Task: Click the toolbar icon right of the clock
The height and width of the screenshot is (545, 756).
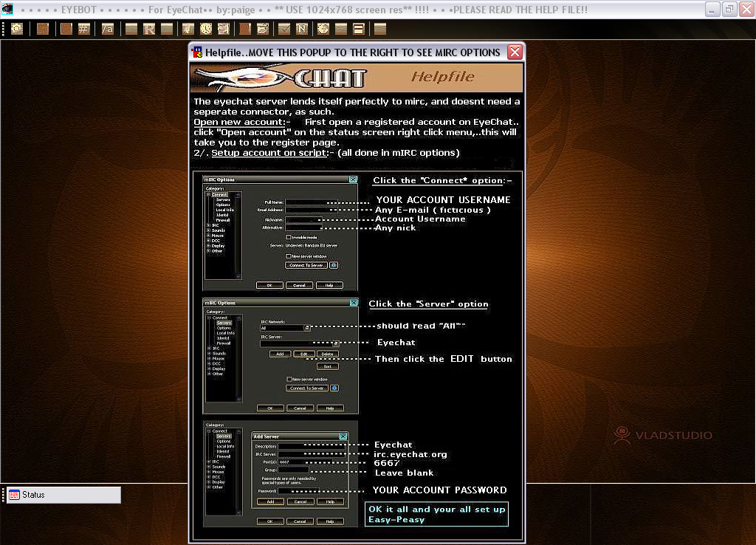Action: 223,29
